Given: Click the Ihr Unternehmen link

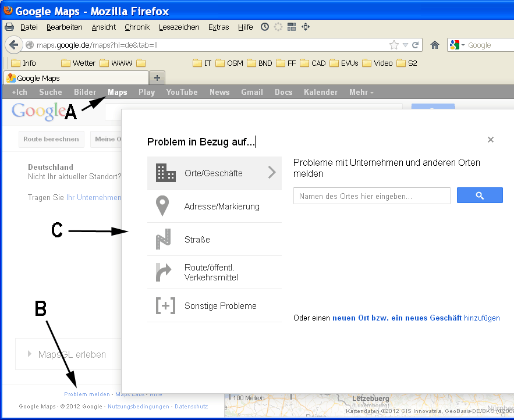Looking at the screenshot, I should 94,197.
